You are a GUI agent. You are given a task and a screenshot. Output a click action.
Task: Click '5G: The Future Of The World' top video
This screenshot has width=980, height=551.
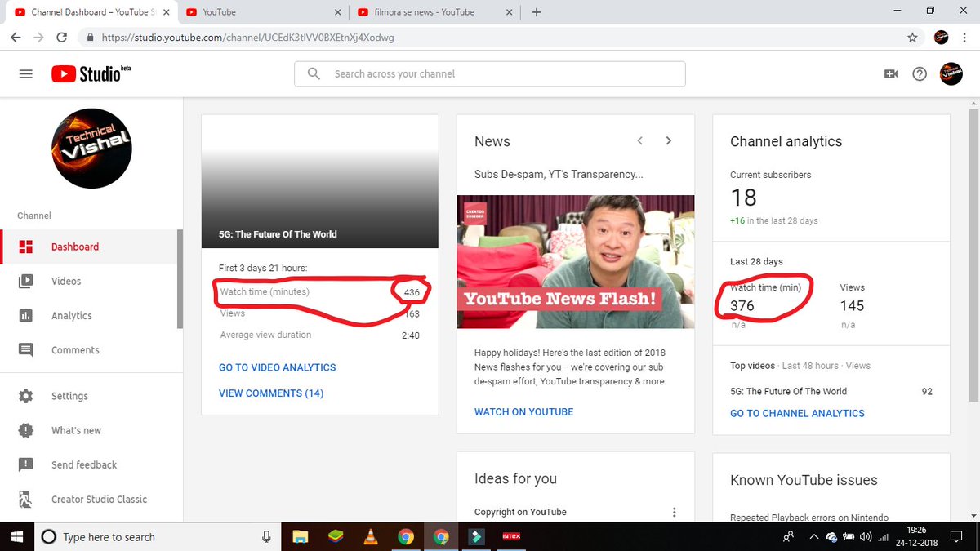pyautogui.click(x=788, y=391)
